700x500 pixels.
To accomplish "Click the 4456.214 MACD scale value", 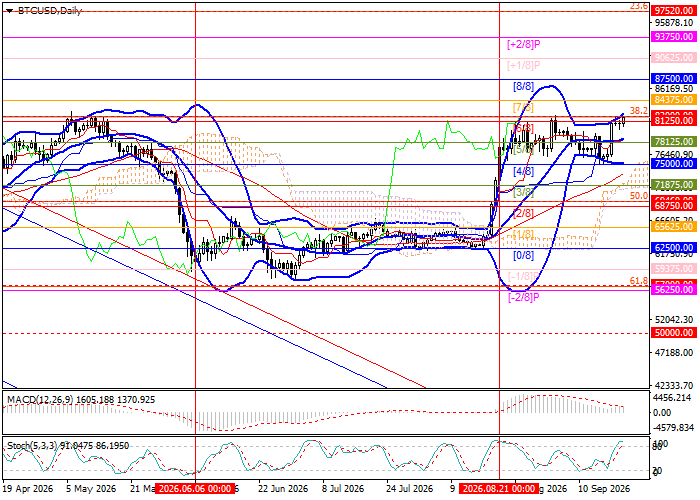I will (674, 398).
